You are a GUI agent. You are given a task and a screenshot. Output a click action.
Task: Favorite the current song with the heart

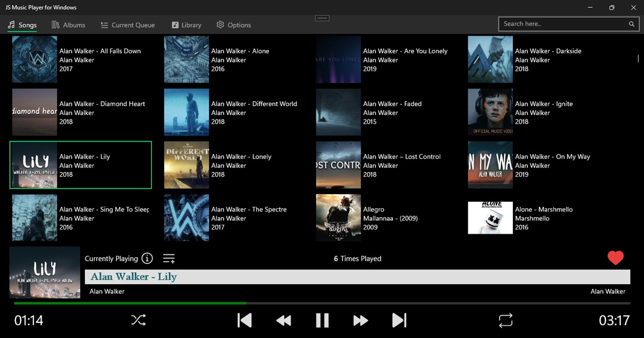point(615,258)
